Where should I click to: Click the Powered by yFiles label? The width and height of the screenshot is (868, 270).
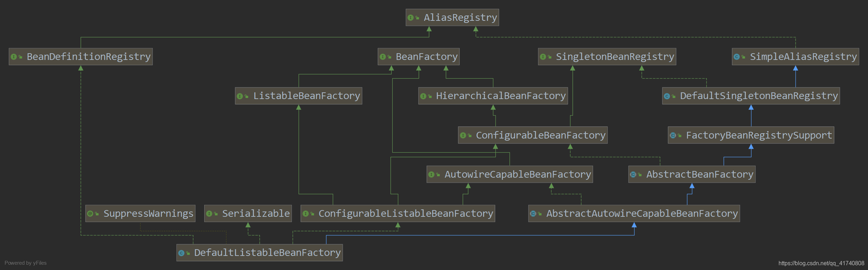(x=25, y=263)
